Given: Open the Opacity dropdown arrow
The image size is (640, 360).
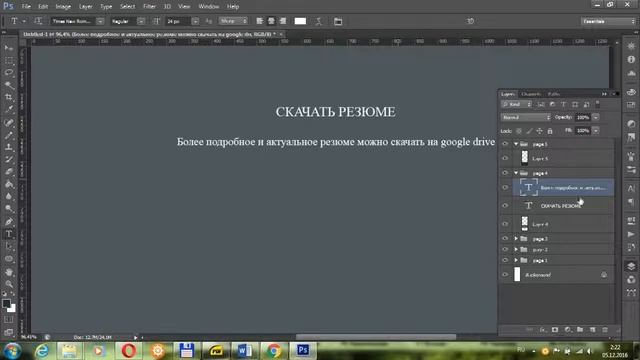Looking at the screenshot, I should 596,118.
